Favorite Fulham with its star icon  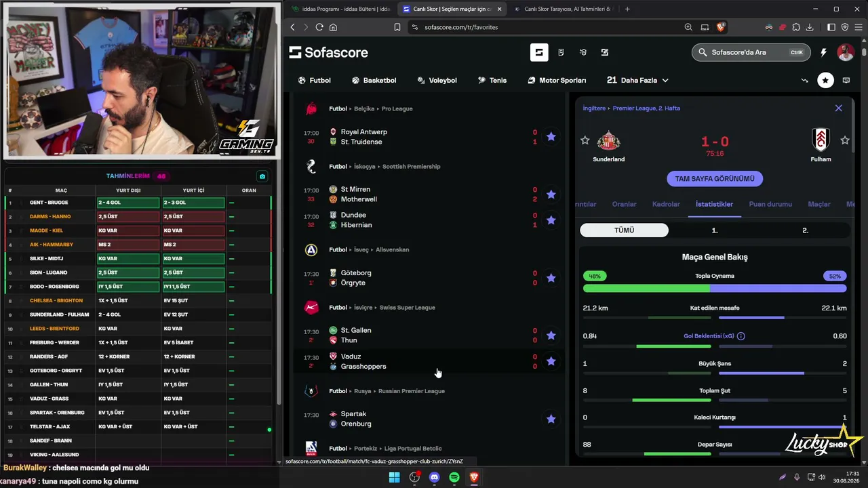[x=845, y=140]
